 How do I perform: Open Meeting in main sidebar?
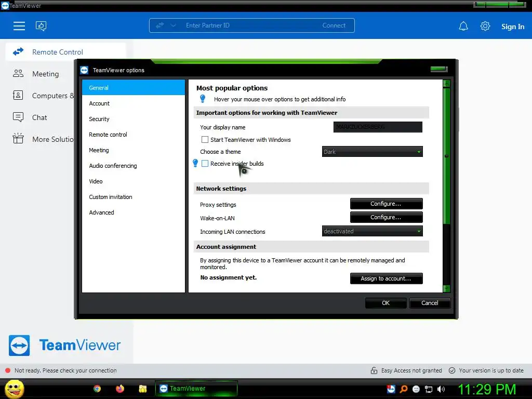click(x=46, y=74)
